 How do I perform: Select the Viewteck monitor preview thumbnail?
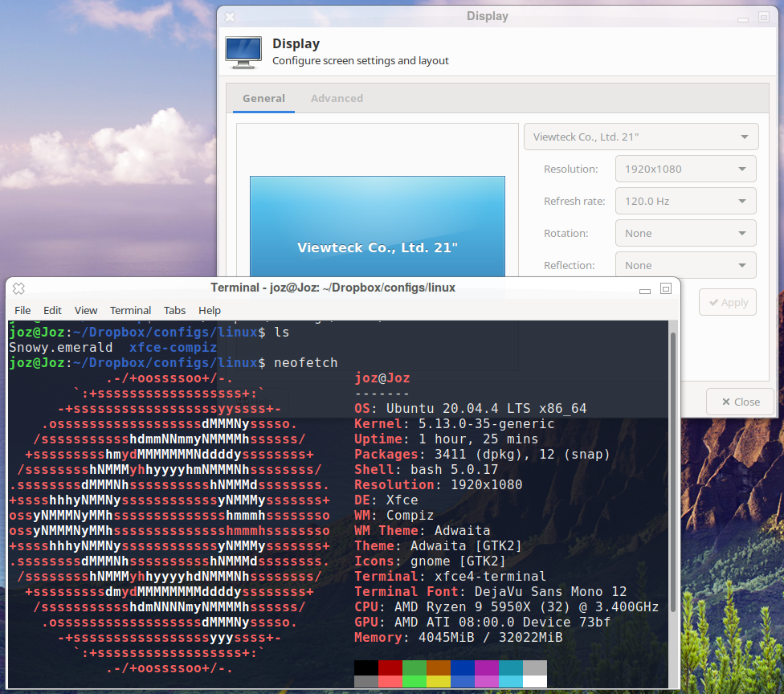click(377, 226)
